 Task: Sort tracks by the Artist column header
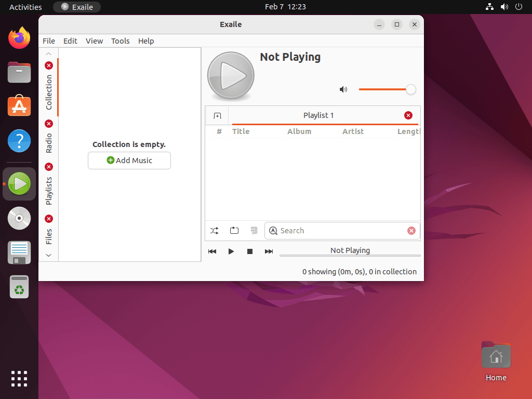353,131
